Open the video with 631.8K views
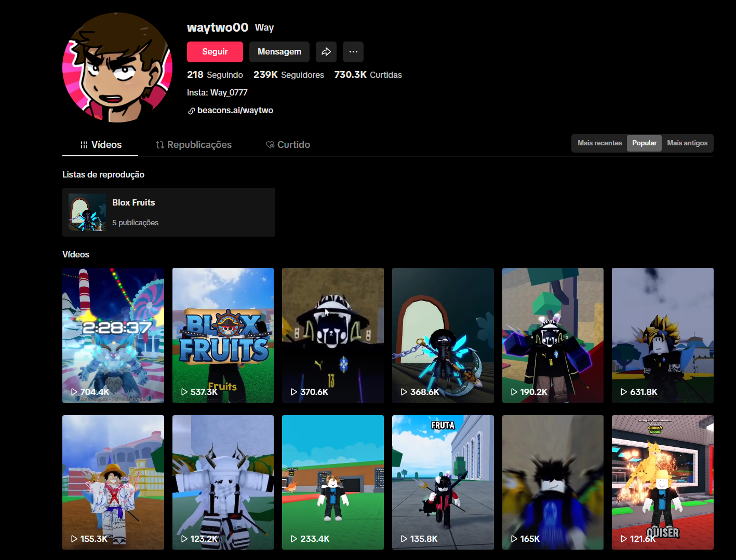The height and width of the screenshot is (560, 736). click(663, 335)
